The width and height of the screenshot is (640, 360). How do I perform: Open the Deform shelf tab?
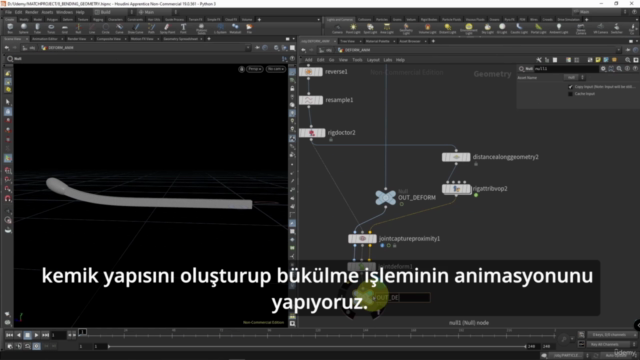[68, 19]
